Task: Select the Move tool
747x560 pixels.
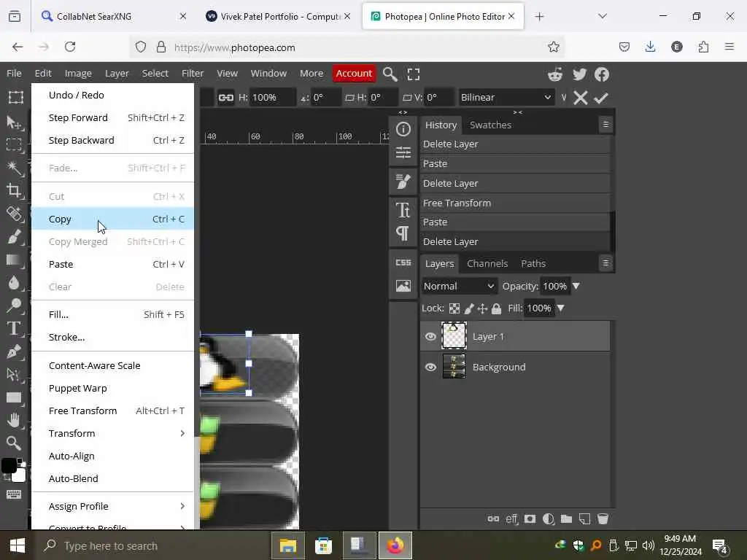Action: point(15,122)
